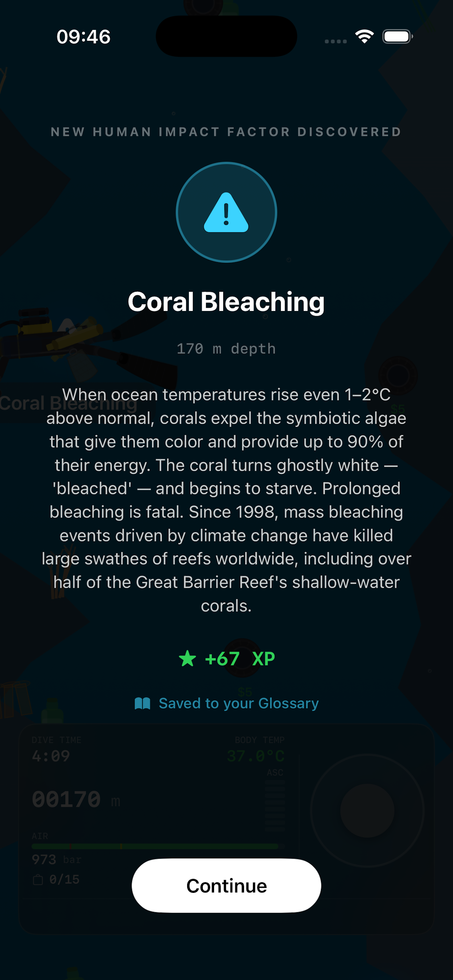
Task: Tap the +67 XP reward label
Action: [x=240, y=658]
